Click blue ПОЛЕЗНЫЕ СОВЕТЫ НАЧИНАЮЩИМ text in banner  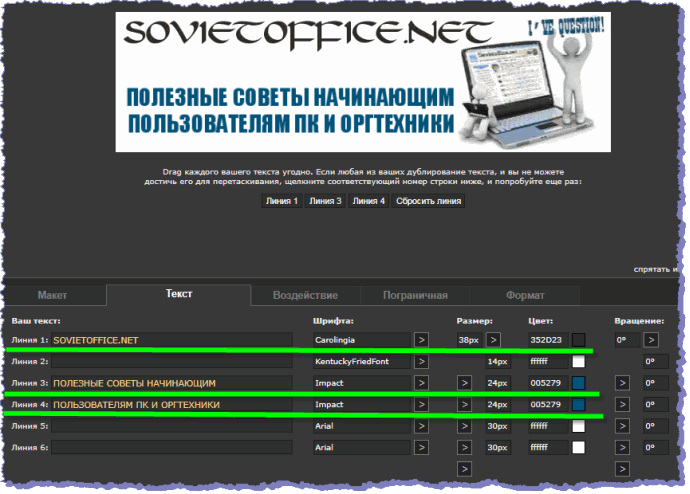[x=290, y=97]
